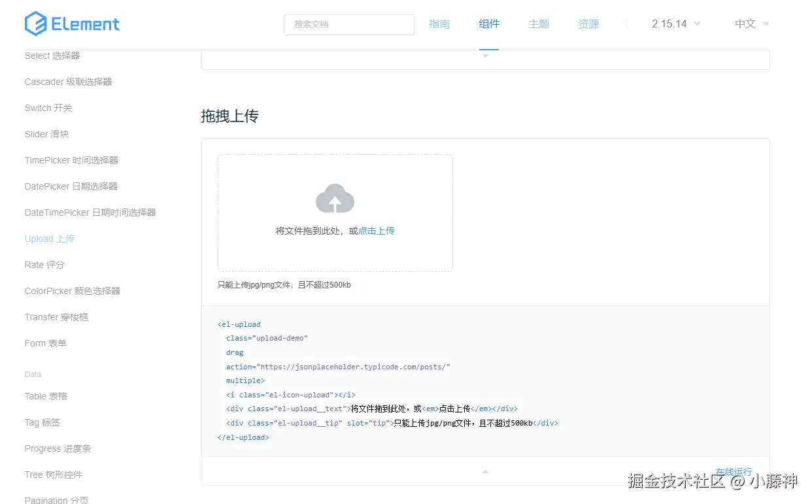This screenshot has width=812, height=504.
Task: Go to Switch 开关 in sidebar
Action: coord(48,108)
